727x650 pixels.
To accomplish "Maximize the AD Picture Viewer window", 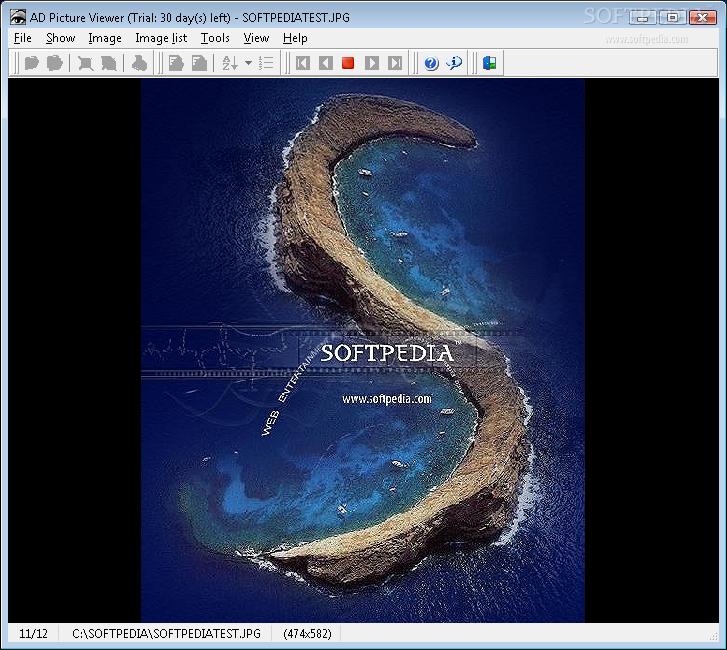I will pos(672,18).
